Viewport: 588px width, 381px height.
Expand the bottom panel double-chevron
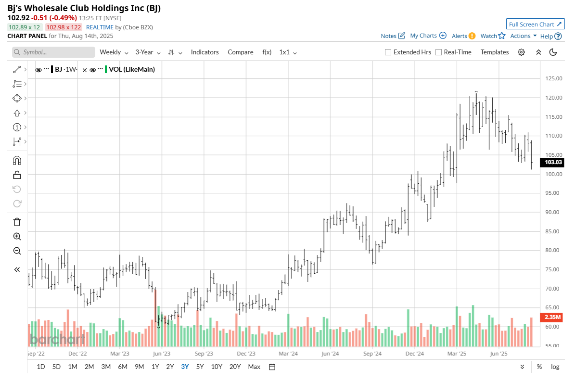pyautogui.click(x=522, y=367)
